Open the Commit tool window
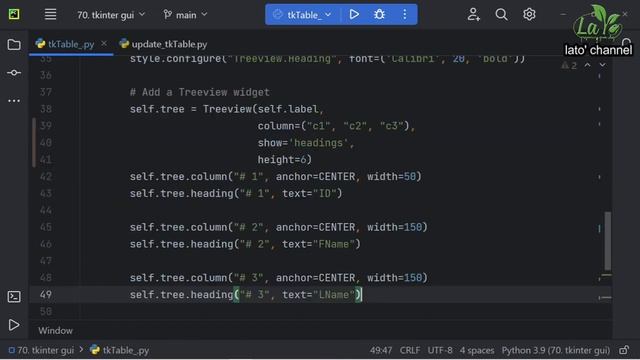 click(14, 73)
